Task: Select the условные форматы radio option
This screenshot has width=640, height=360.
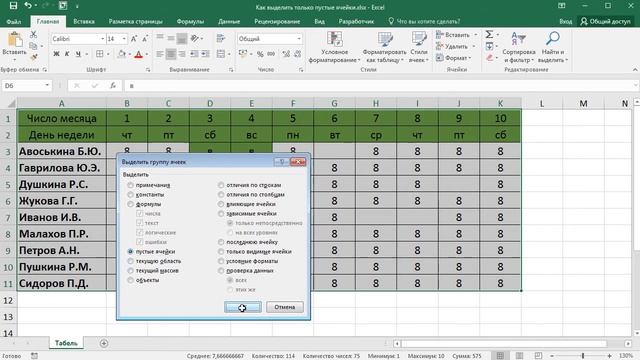Action: [221, 261]
